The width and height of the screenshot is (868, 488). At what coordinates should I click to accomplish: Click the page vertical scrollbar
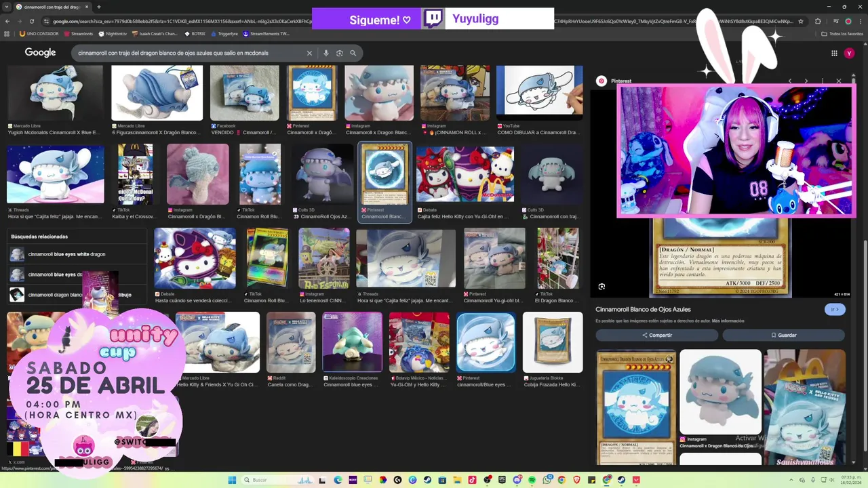865,258
